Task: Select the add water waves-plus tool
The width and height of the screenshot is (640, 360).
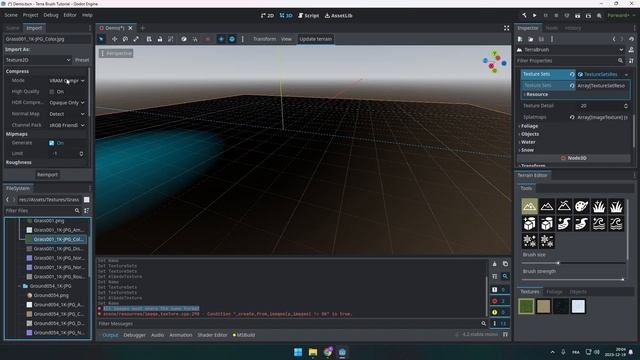Action: point(599,223)
